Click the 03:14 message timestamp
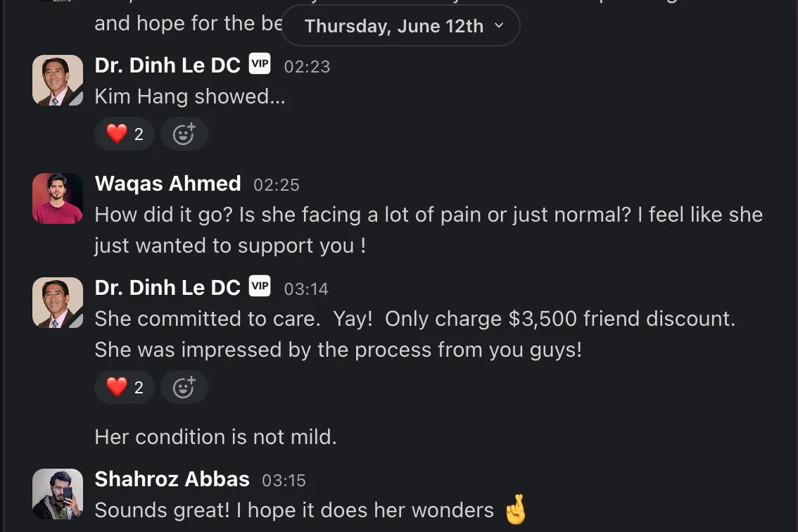 tap(306, 289)
